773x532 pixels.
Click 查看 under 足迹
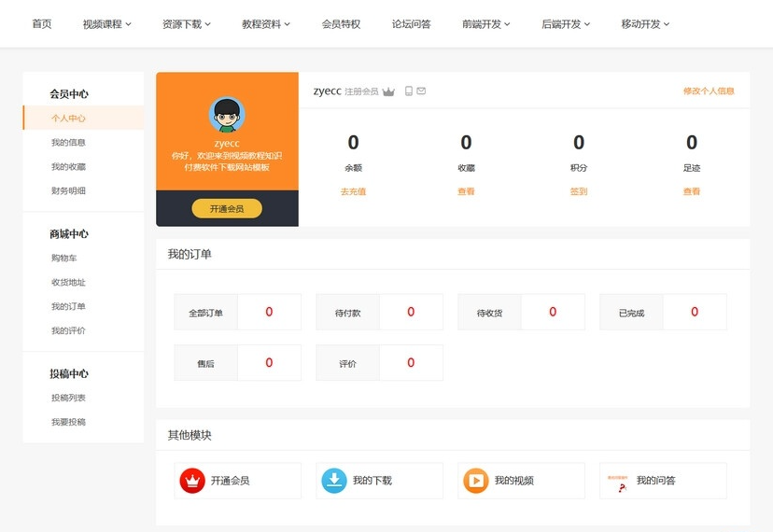click(692, 191)
